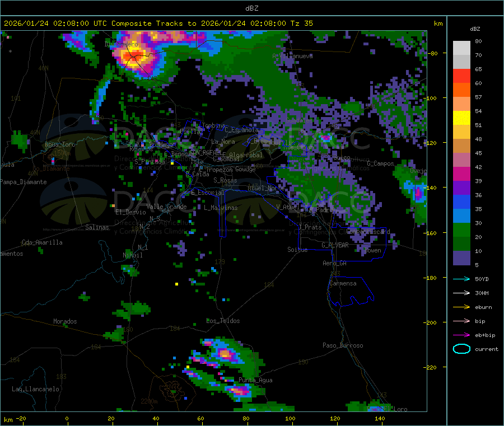Click the 'Guadales' map label
The height and width of the screenshot is (426, 504).
coord(299,120)
